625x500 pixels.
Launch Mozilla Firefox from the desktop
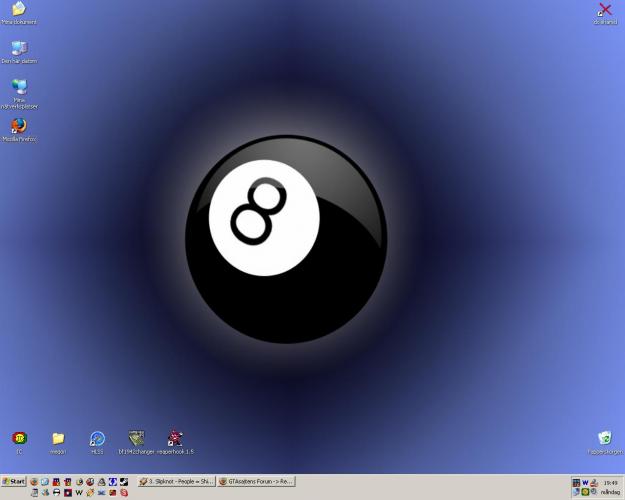click(18, 126)
